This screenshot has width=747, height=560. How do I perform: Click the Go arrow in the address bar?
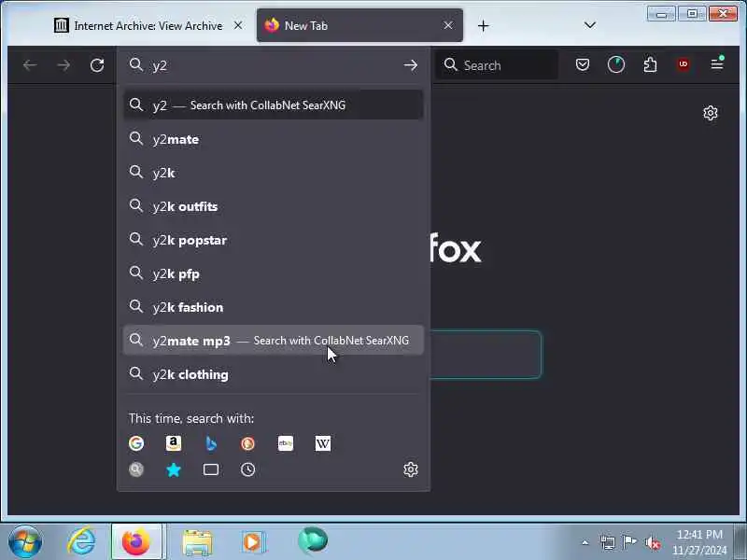(411, 65)
